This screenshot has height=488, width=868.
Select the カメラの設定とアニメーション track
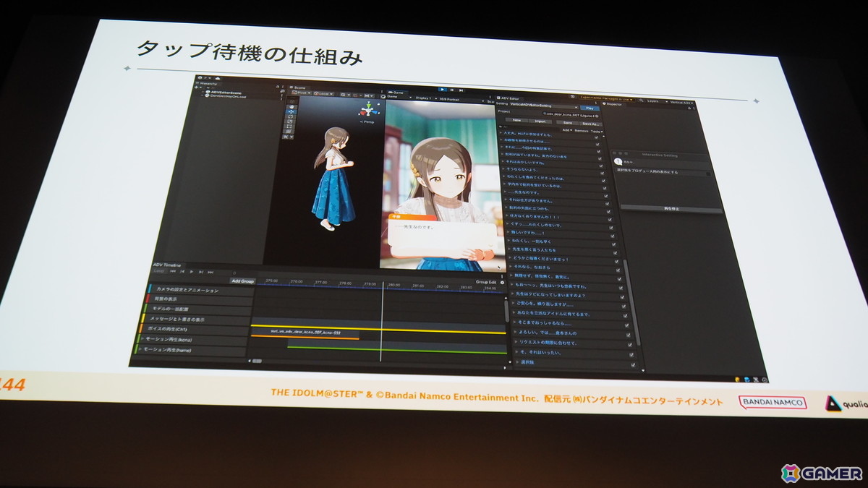pyautogui.click(x=201, y=291)
